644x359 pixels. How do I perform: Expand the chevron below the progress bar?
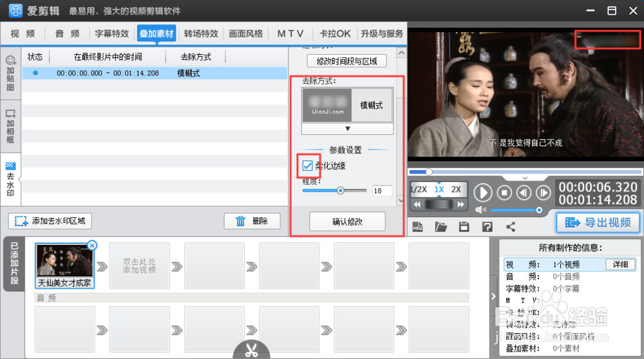tap(525, 178)
